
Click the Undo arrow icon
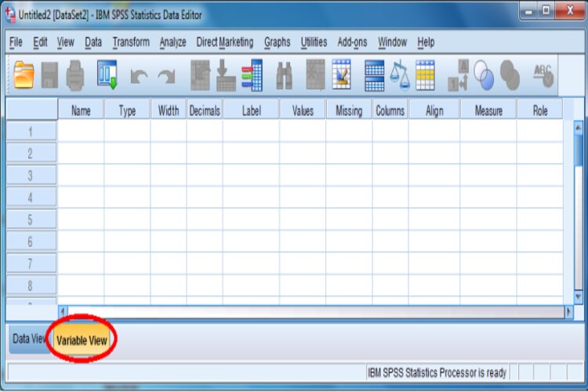coord(138,76)
